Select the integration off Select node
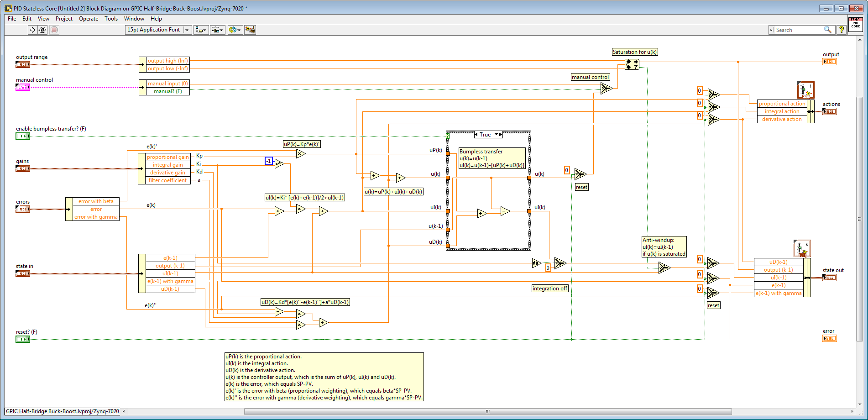The image size is (868, 420). point(560,262)
